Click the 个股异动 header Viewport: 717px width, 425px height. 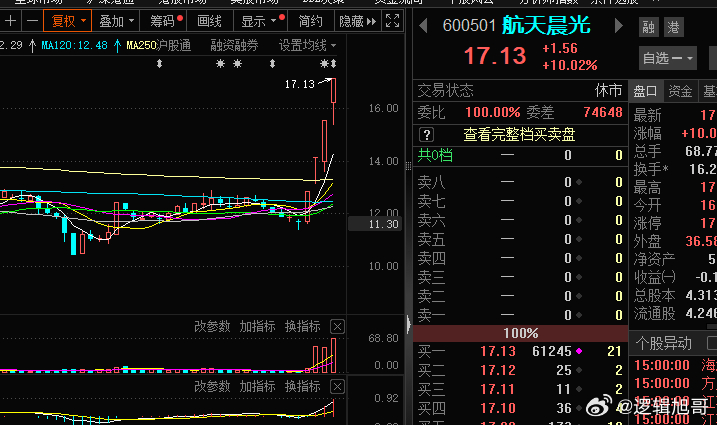click(x=663, y=343)
